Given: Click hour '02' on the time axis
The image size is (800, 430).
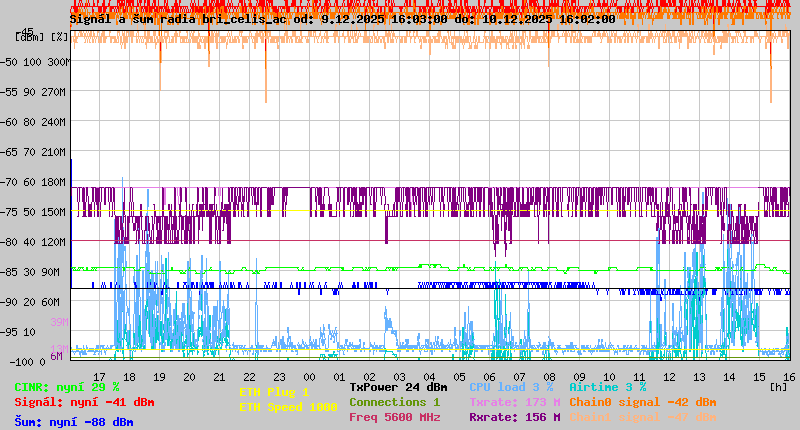Looking at the screenshot, I should tap(369, 377).
